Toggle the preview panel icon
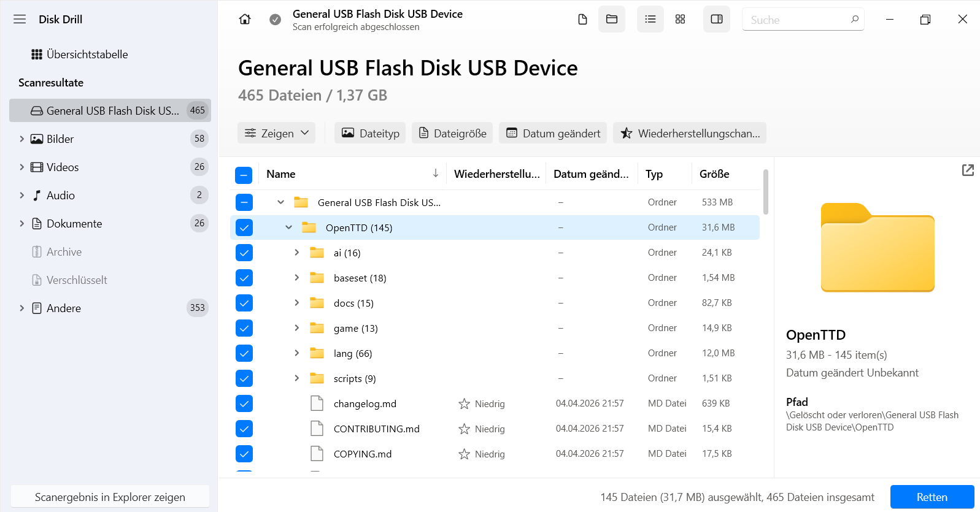Image resolution: width=980 pixels, height=512 pixels. coord(717,19)
